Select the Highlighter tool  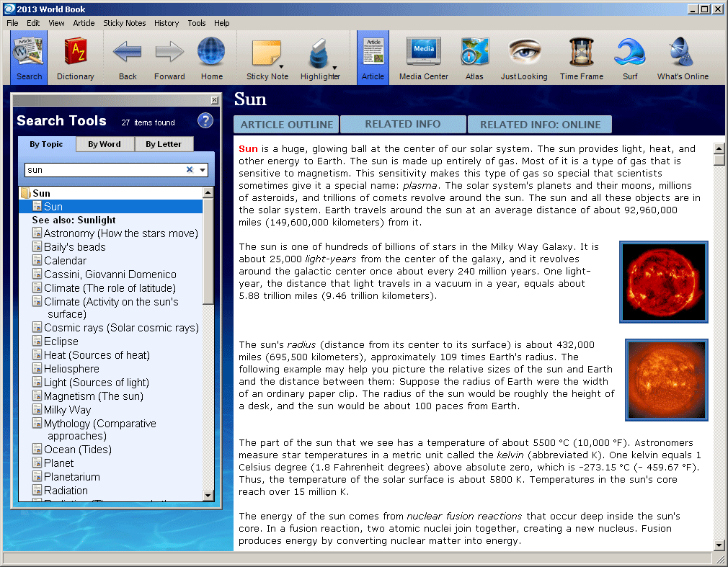319,58
